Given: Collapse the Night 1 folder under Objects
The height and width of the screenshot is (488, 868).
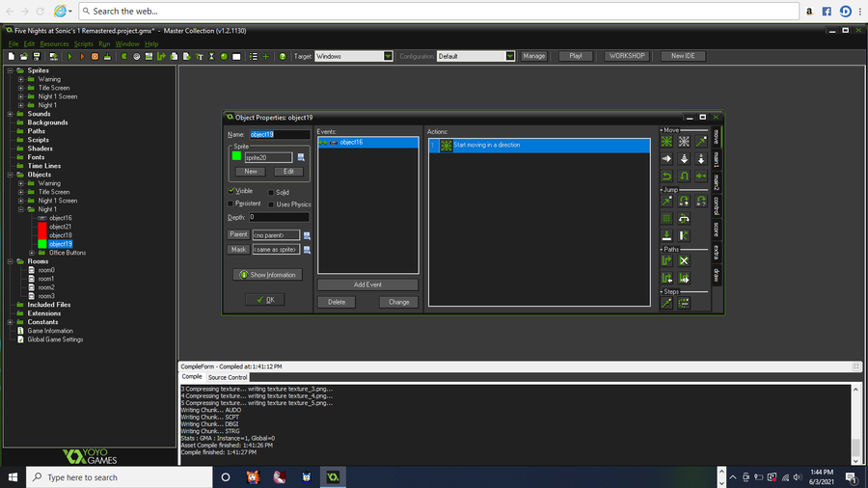Looking at the screenshot, I should click(21, 209).
